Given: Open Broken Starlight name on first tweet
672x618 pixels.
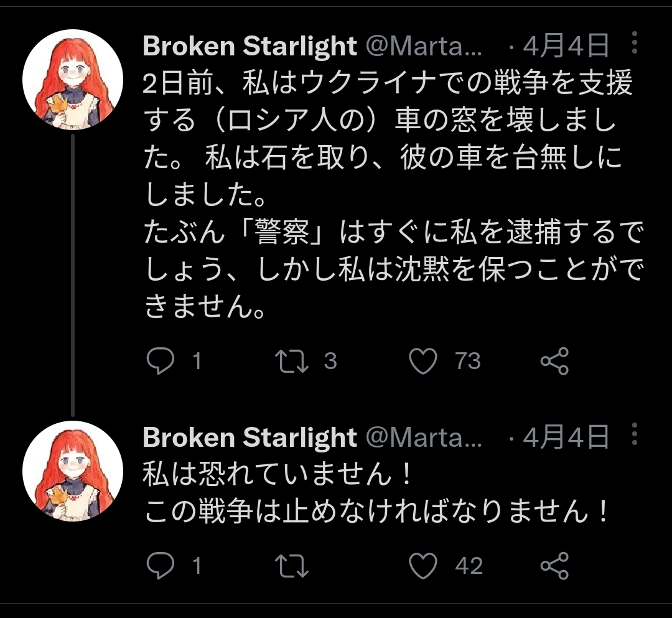Looking at the screenshot, I should coord(250,45).
